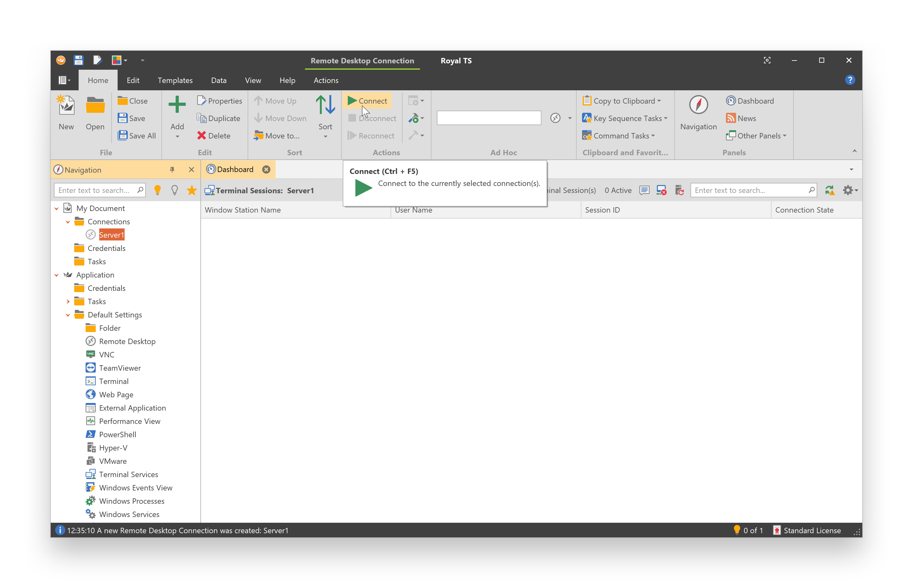Viewport: 913px width, 588px height.
Task: Open the Edit ribbon tab
Action: 133,80
